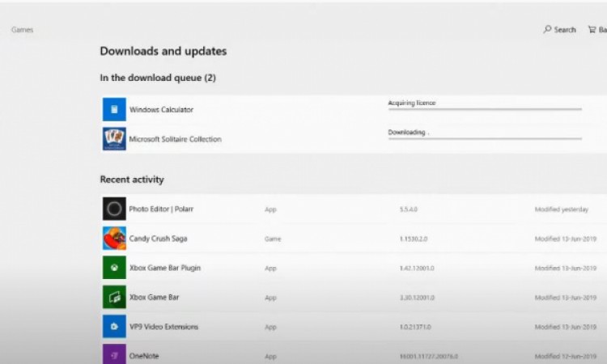
Task: Click the Windows Calculator app icon
Action: [114, 109]
